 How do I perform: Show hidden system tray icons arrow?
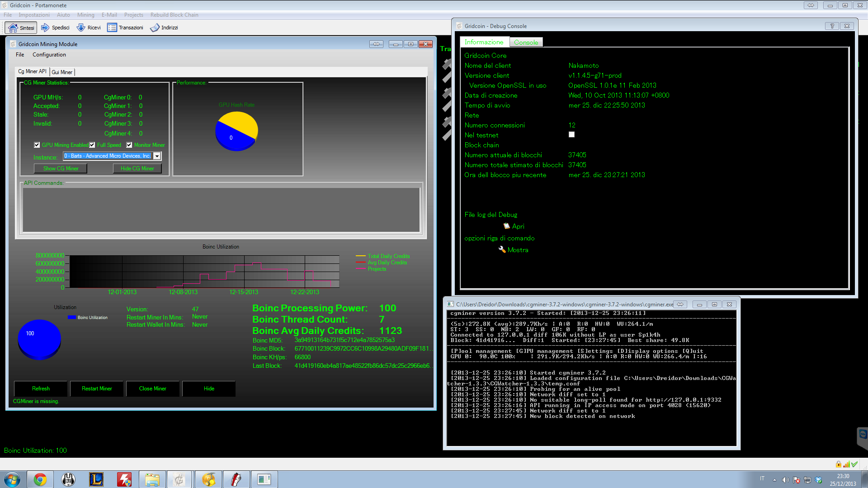coord(774,480)
